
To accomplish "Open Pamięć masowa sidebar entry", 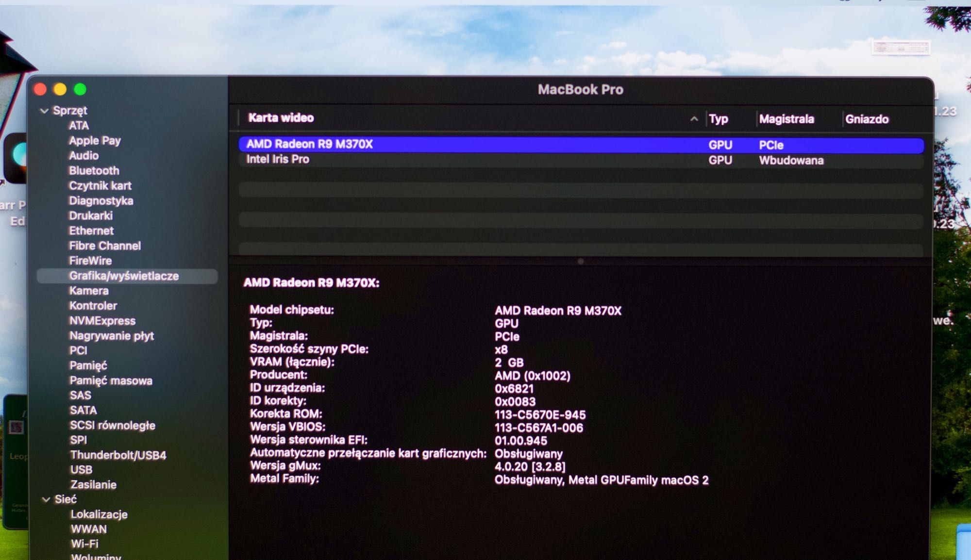I will point(111,381).
